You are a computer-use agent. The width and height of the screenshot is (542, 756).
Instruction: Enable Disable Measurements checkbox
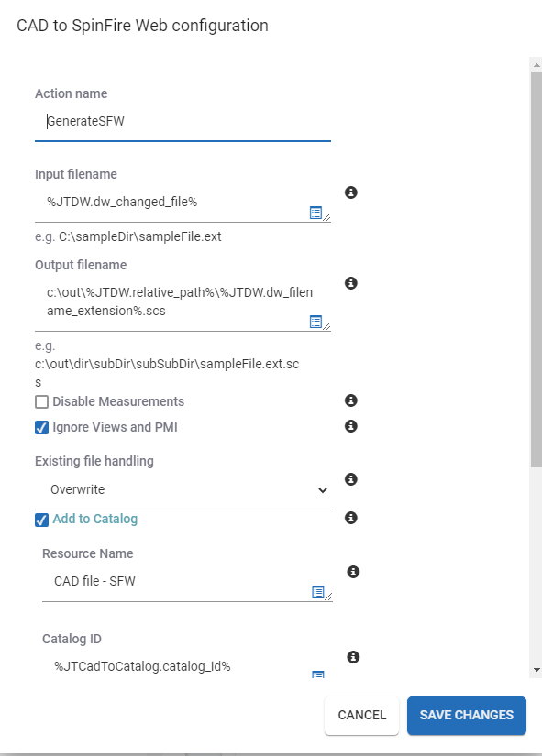[x=42, y=401]
